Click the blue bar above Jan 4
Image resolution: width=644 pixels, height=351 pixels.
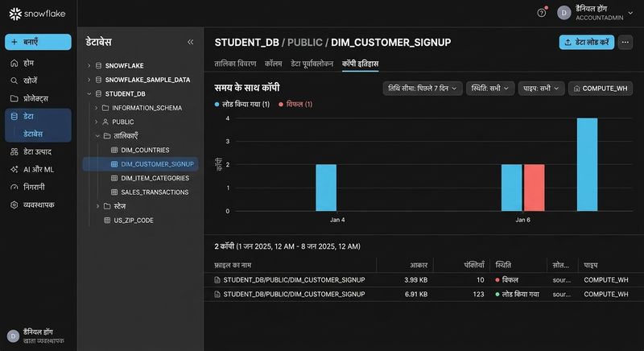(326, 188)
